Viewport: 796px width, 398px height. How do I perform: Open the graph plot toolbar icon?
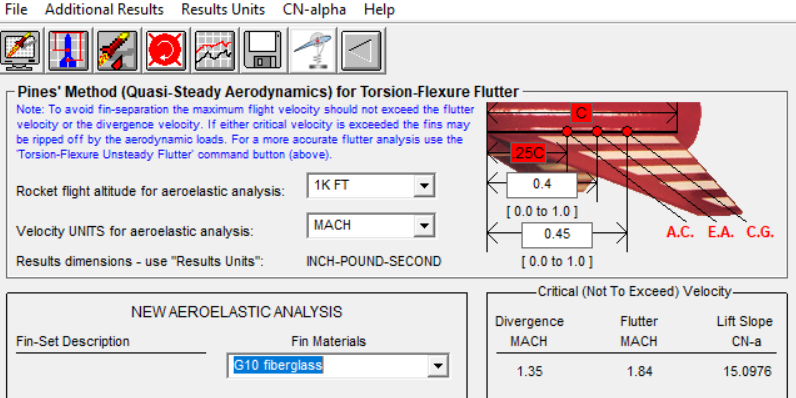tap(215, 51)
